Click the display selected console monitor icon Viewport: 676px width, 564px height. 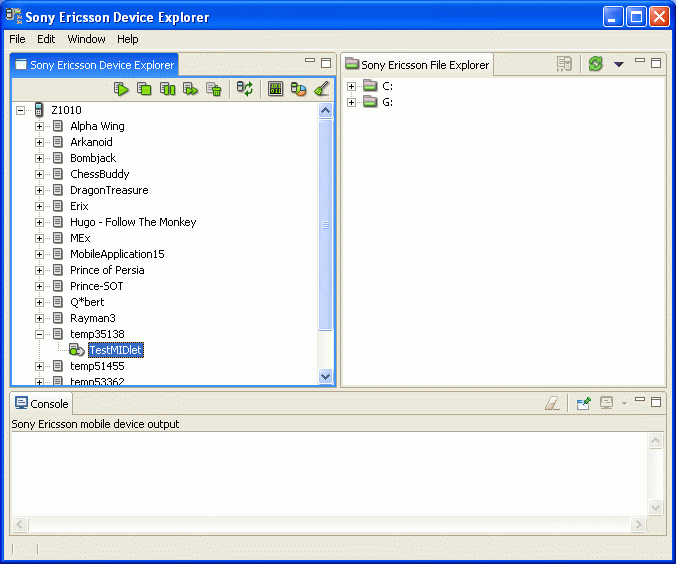pos(607,403)
